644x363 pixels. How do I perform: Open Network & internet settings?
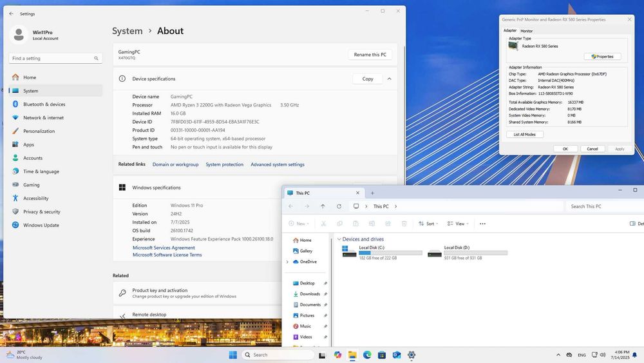(x=55, y=117)
